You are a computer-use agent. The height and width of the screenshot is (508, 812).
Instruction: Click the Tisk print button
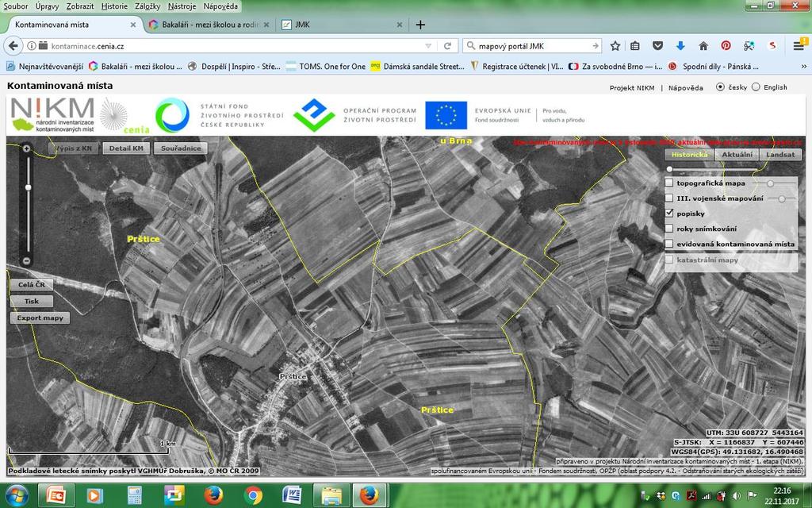coord(32,301)
